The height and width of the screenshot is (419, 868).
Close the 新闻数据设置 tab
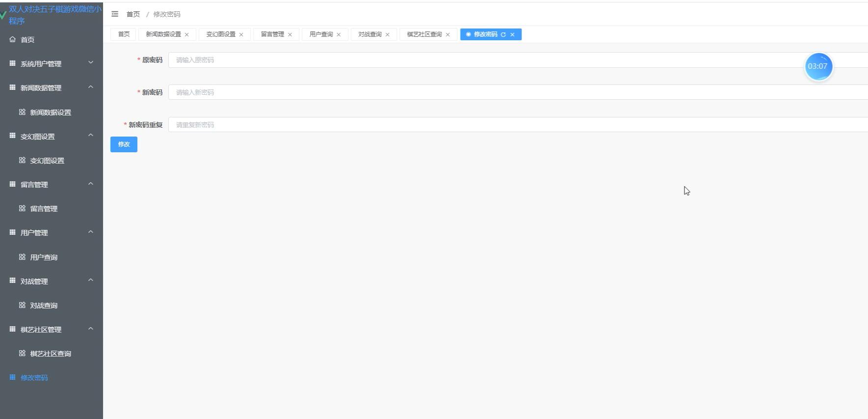(x=187, y=35)
